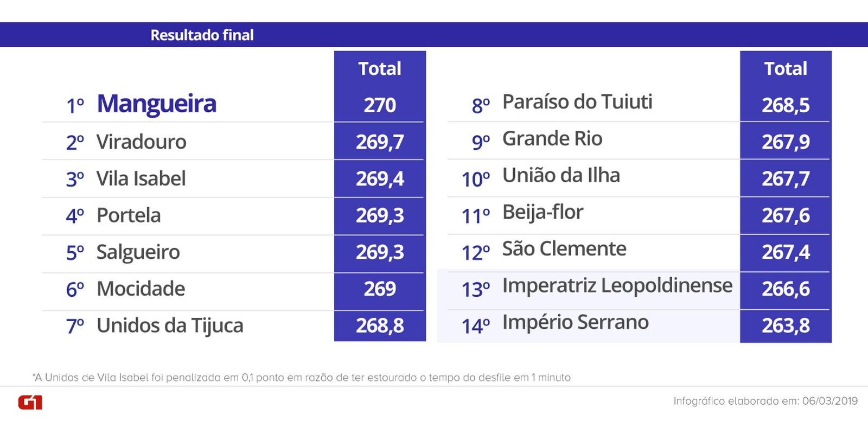Viewport: 868px width, 427px height.
Task: Click the Resultado final header
Action: 202,35
